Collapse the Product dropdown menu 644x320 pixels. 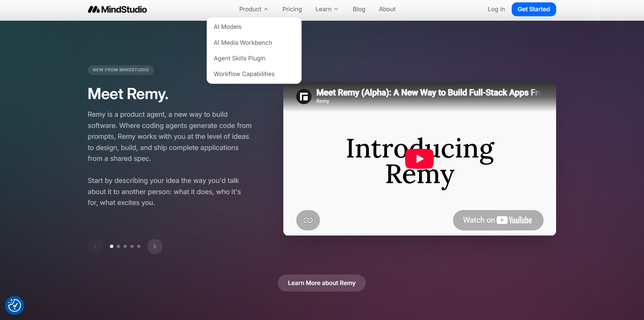click(x=253, y=9)
